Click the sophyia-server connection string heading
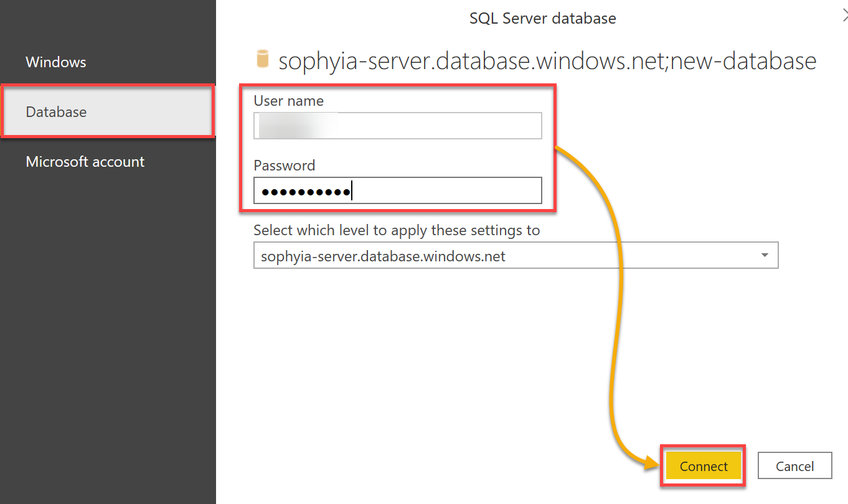 point(547,60)
